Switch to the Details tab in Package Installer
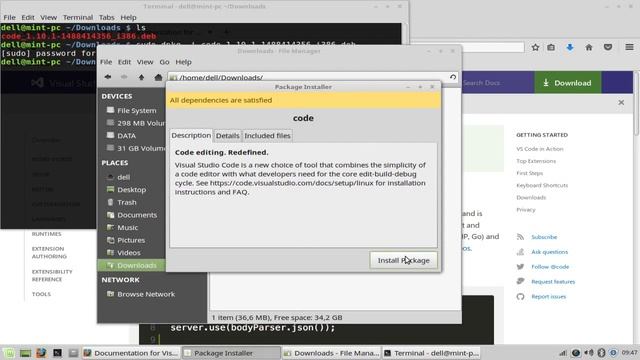This screenshot has width=640, height=360. tap(227, 136)
